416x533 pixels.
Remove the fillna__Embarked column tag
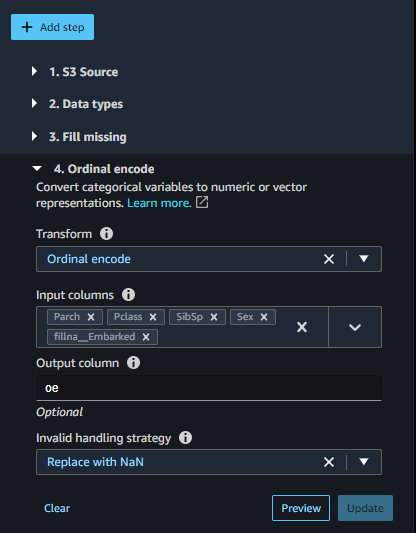146,337
